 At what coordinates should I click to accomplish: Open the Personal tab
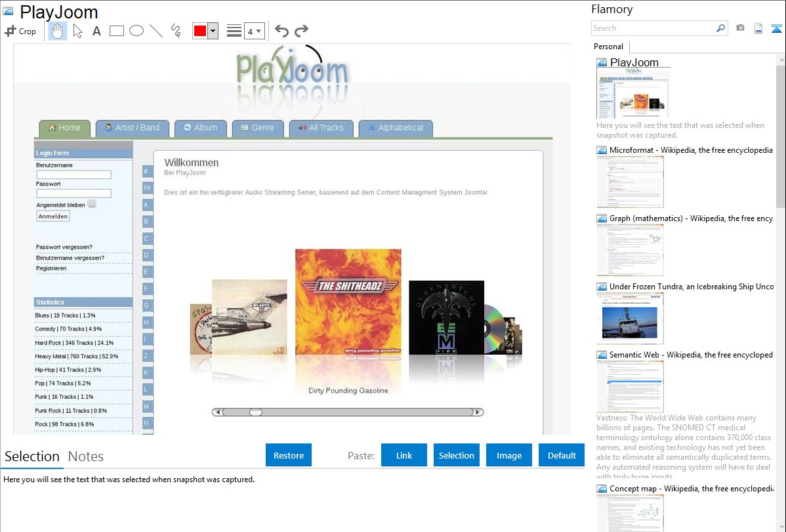click(x=609, y=47)
